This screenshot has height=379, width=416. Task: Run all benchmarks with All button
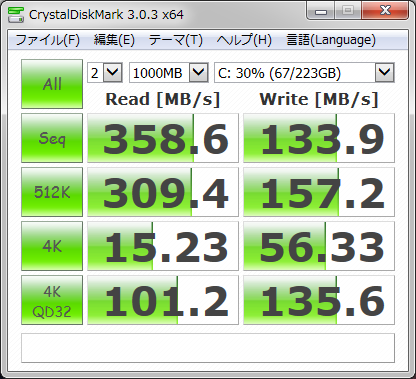tap(52, 84)
